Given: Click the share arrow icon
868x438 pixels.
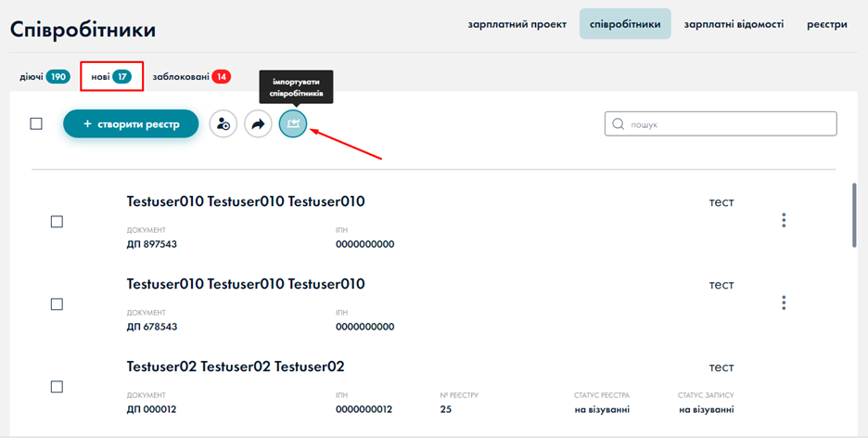Looking at the screenshot, I should 258,123.
